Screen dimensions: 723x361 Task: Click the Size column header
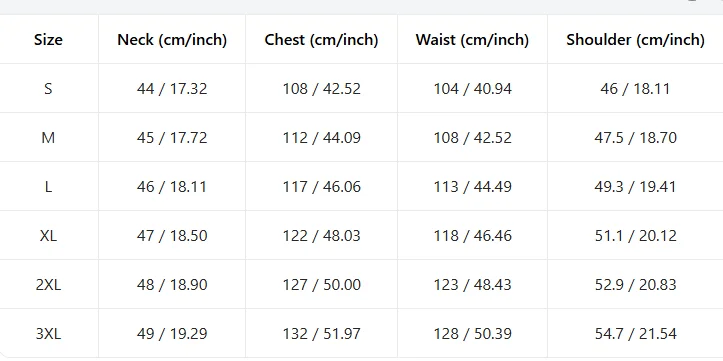[x=48, y=40]
